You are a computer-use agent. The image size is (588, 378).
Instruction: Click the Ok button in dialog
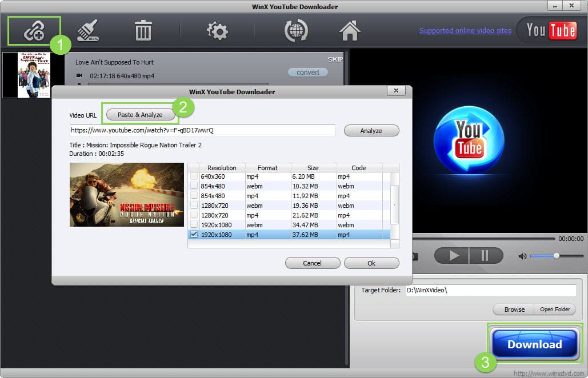[x=371, y=263]
